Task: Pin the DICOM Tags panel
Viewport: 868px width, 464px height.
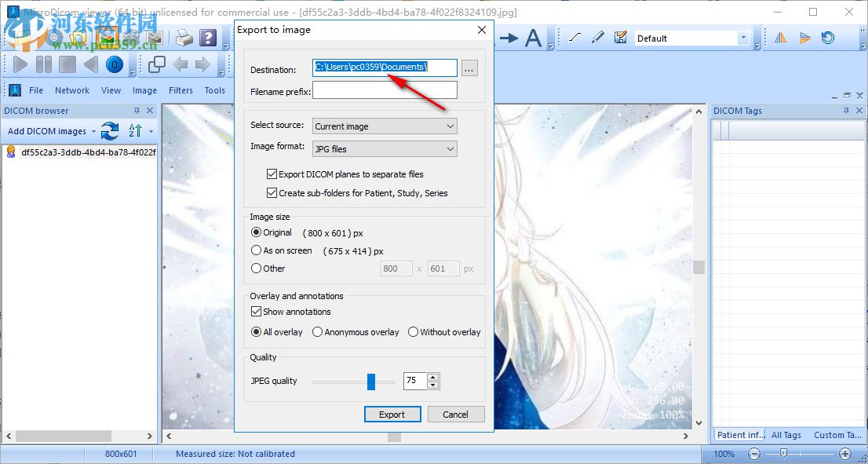Action: (846, 111)
